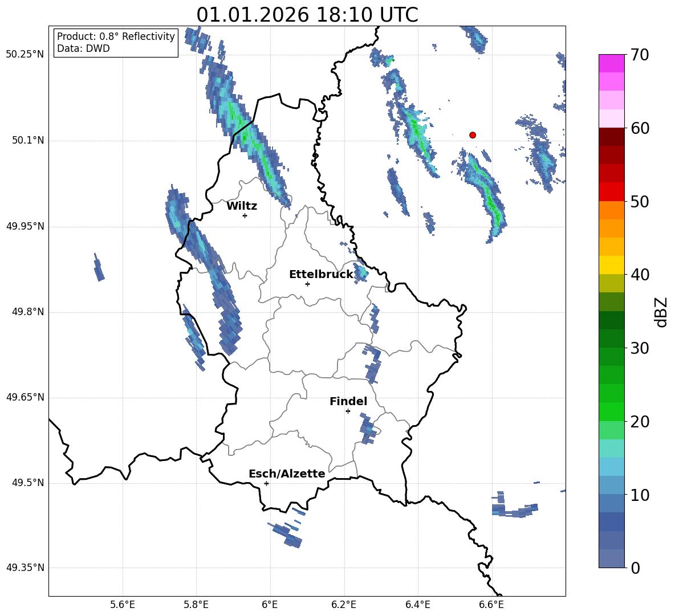This screenshot has height=616, width=675.
Task: Click the 6.2°E longitude label
Action: pyautogui.click(x=344, y=605)
